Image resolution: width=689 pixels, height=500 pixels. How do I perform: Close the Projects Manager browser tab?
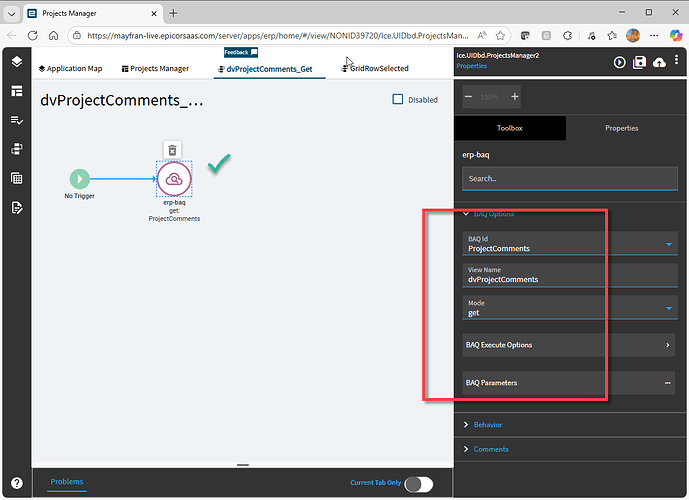pyautogui.click(x=154, y=14)
